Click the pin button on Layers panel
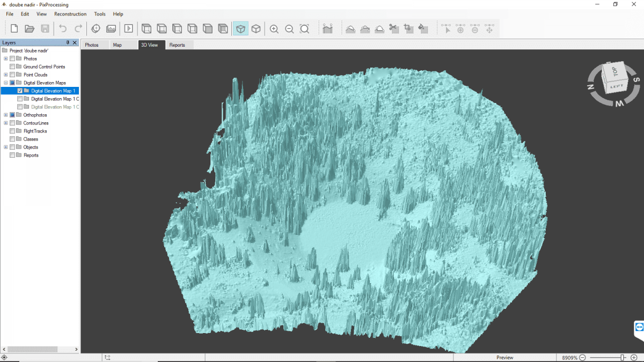644x362 pixels. (69, 42)
